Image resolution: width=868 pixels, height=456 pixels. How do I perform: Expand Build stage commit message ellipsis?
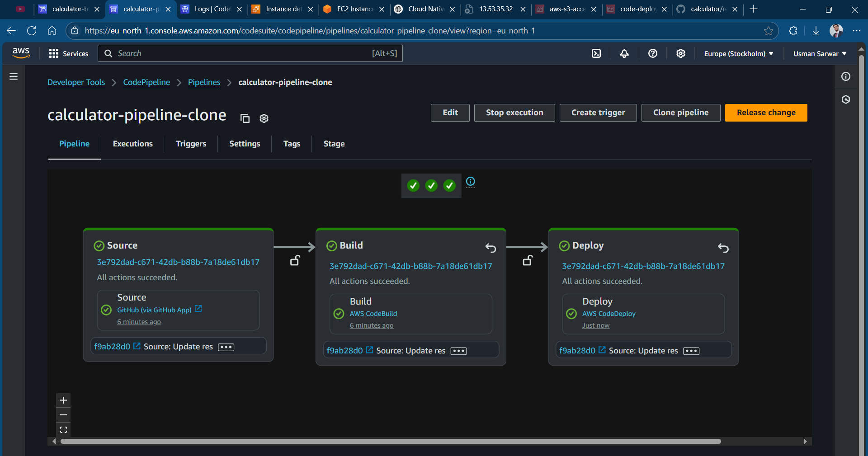click(458, 351)
